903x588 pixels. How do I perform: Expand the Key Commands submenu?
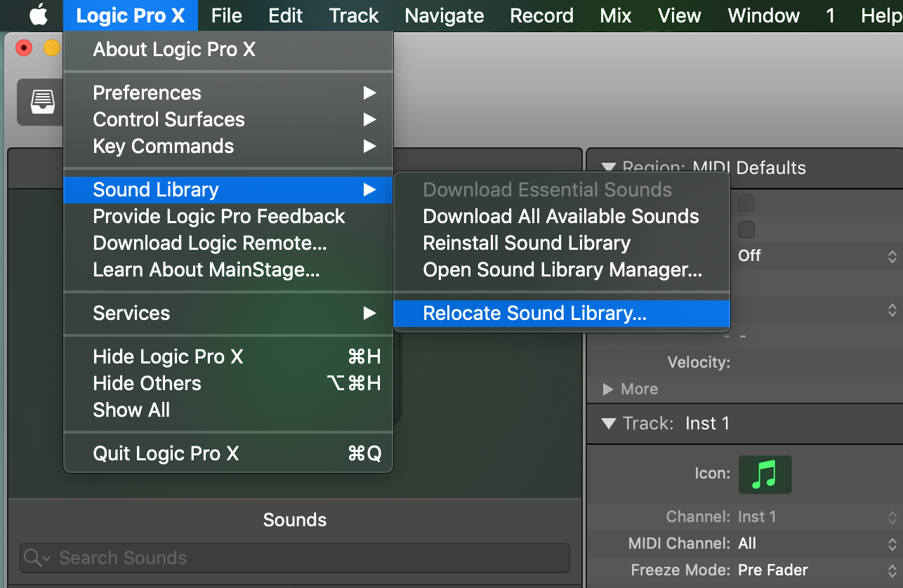pyautogui.click(x=228, y=146)
